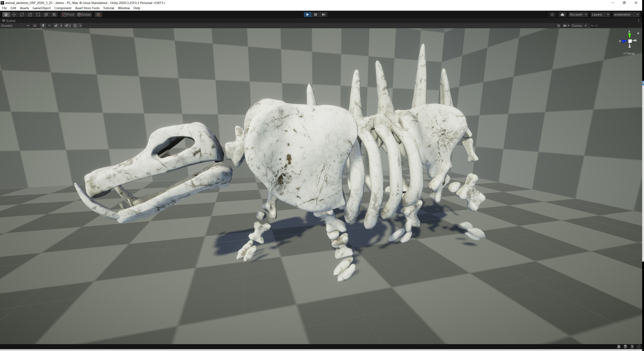Open the screenshot layout dropdown
The height and width of the screenshot is (351, 644).
tap(626, 15)
